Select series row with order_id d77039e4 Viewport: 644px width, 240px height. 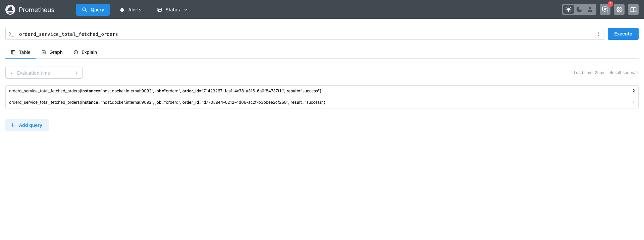(322, 102)
